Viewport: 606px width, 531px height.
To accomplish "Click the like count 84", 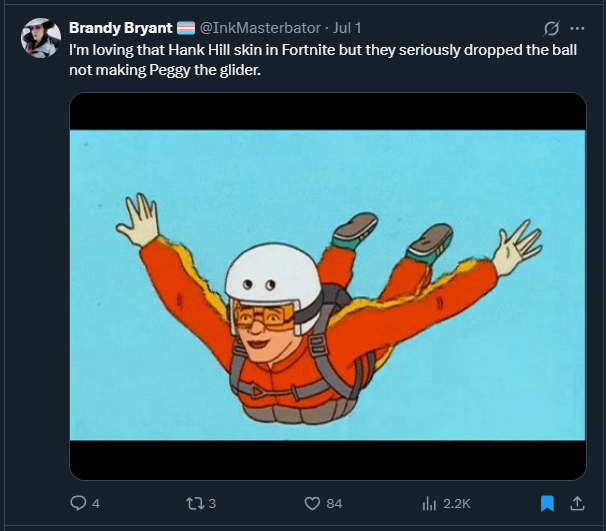I will tap(334, 503).
